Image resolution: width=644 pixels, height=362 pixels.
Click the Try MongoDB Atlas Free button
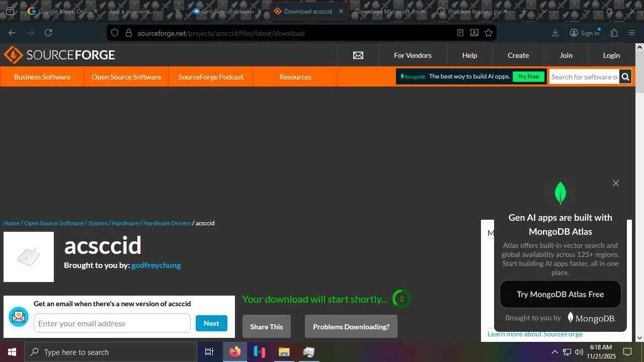(560, 294)
